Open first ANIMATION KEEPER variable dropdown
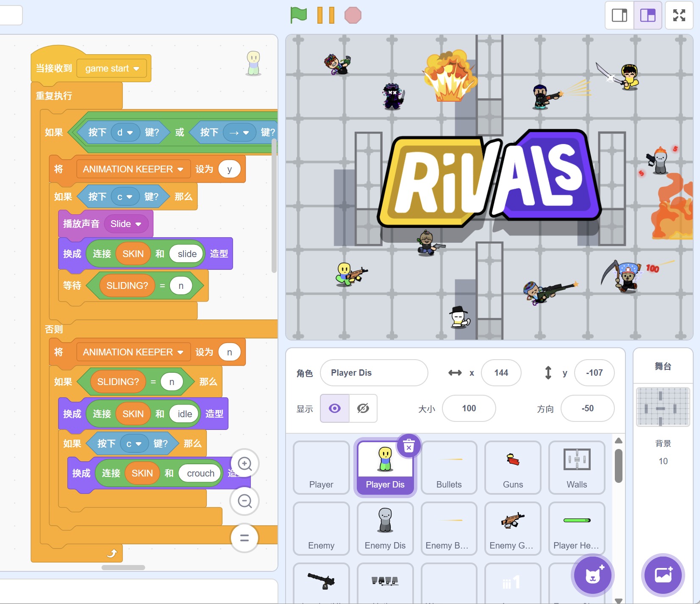The image size is (700, 604). (x=181, y=169)
